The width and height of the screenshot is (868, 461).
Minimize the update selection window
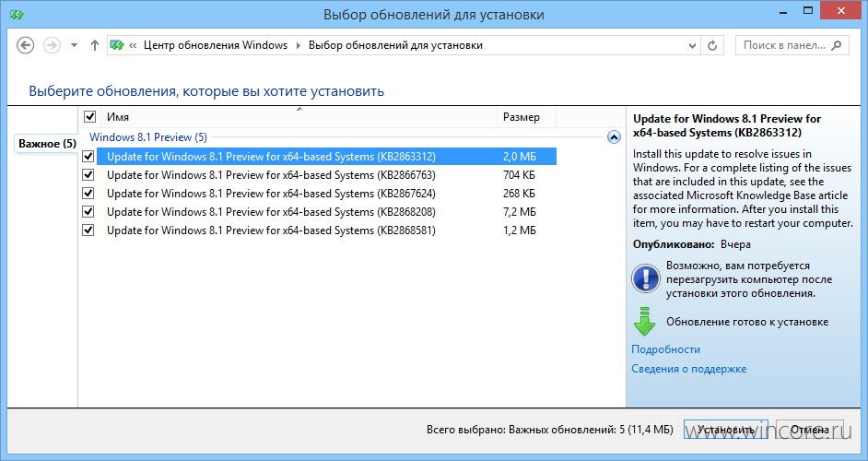783,11
